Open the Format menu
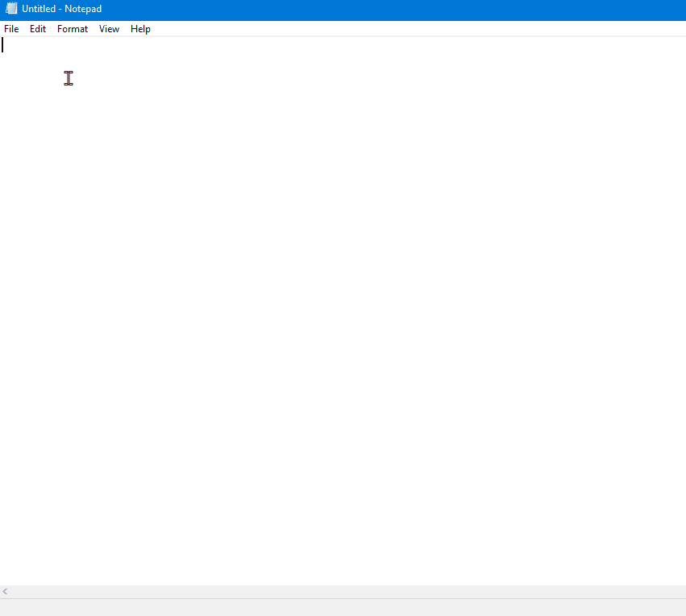686x616 pixels. click(x=73, y=29)
